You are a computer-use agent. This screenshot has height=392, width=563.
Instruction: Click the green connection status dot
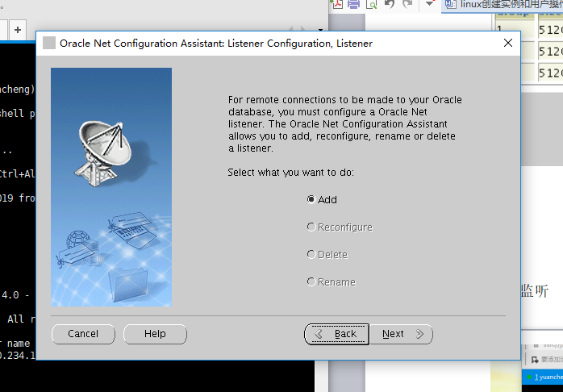click(x=529, y=377)
